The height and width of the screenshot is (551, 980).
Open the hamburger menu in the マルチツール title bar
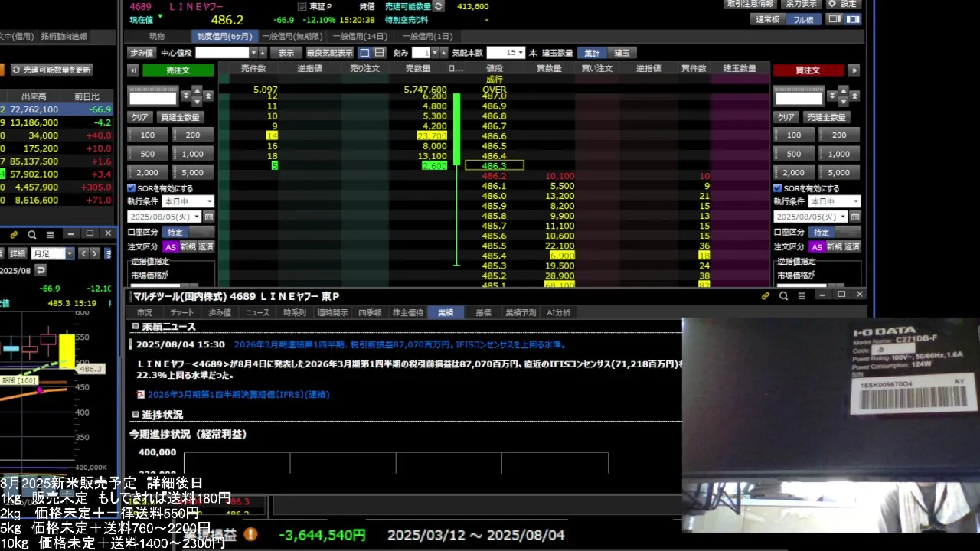tap(802, 295)
